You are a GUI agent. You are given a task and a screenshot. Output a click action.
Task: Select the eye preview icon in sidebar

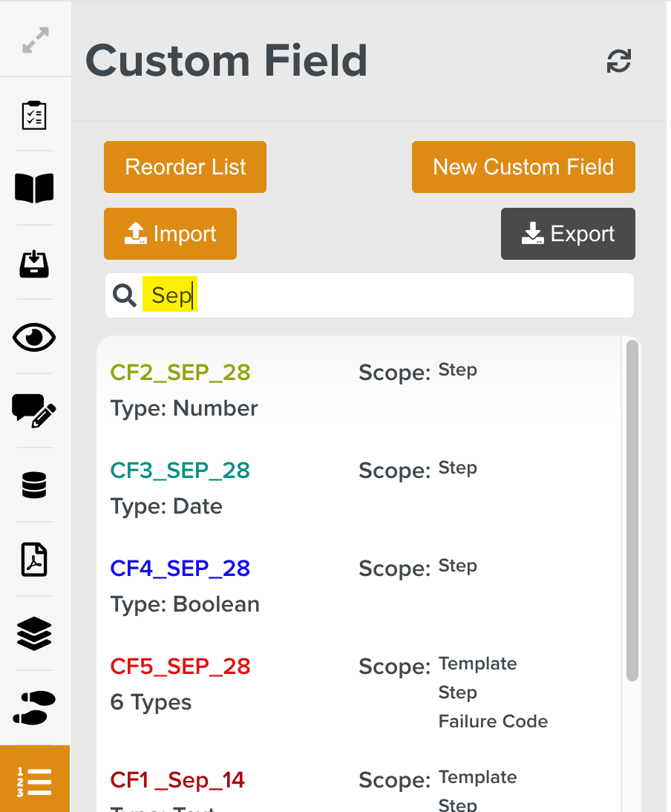(x=34, y=337)
